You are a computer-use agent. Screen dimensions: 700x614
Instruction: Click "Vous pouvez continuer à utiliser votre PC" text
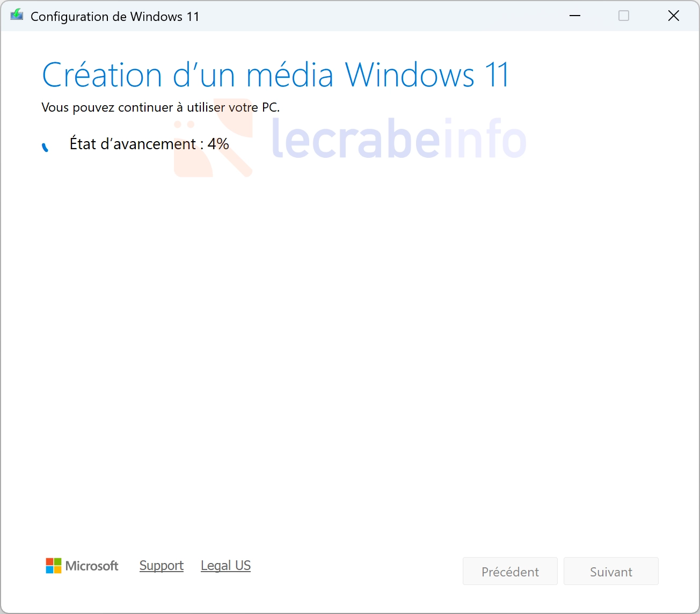161,107
